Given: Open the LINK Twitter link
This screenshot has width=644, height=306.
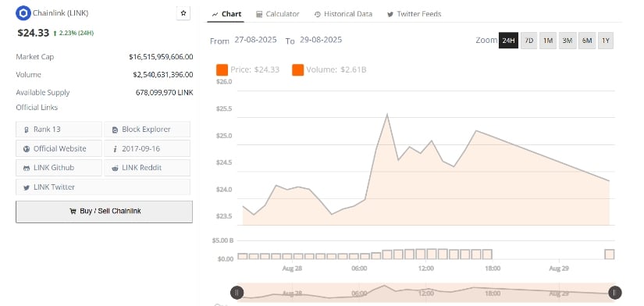Looking at the screenshot, I should coord(103,187).
